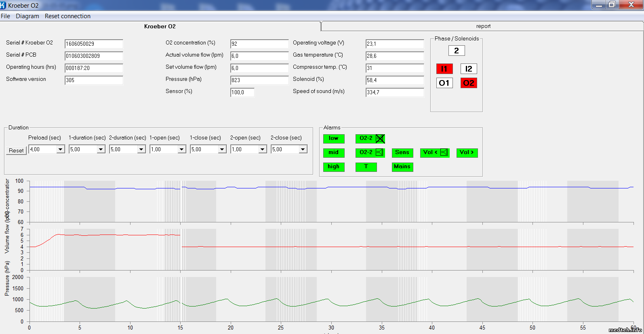Expand the Preload (sec) dropdown

point(61,150)
